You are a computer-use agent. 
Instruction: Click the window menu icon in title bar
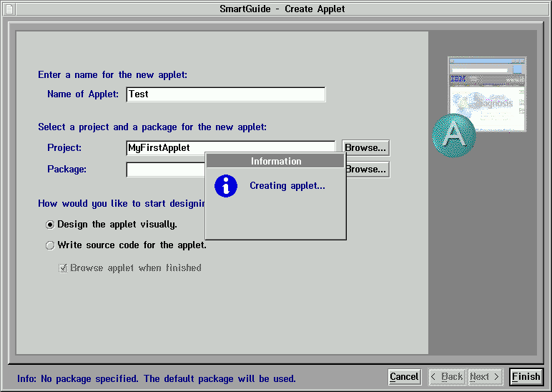[x=8, y=9]
